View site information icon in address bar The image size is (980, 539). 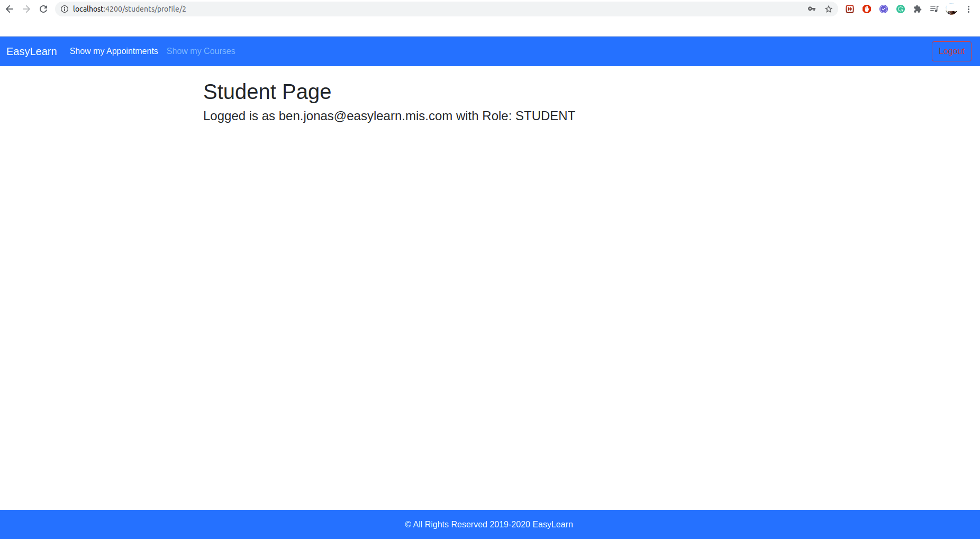[x=65, y=9]
